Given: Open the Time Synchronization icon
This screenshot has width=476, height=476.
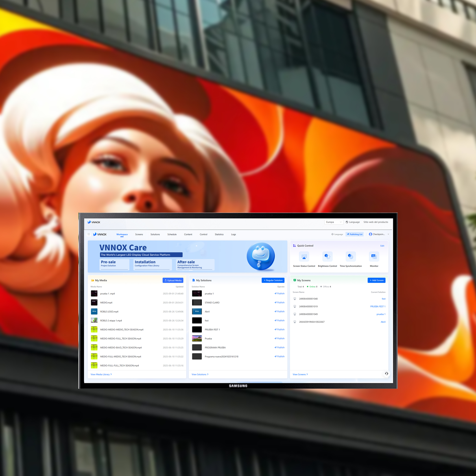Looking at the screenshot, I should click(x=351, y=257).
